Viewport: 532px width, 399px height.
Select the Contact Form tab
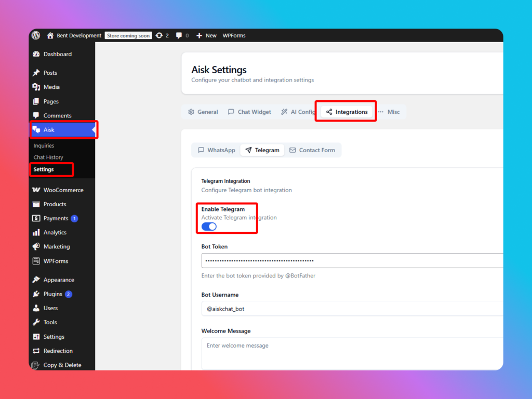pos(312,150)
